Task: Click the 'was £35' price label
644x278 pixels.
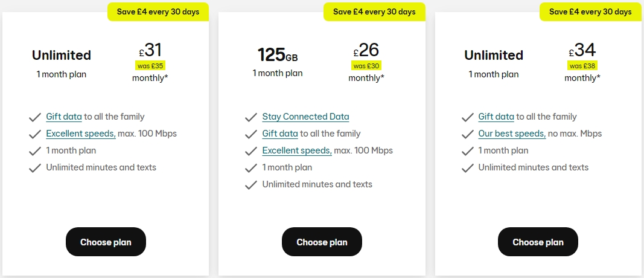Action: (150, 65)
